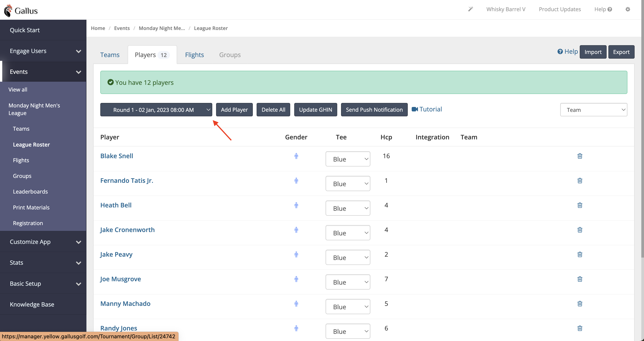The image size is (644, 341).
Task: Collapse the Events sidebar section
Action: pos(43,72)
